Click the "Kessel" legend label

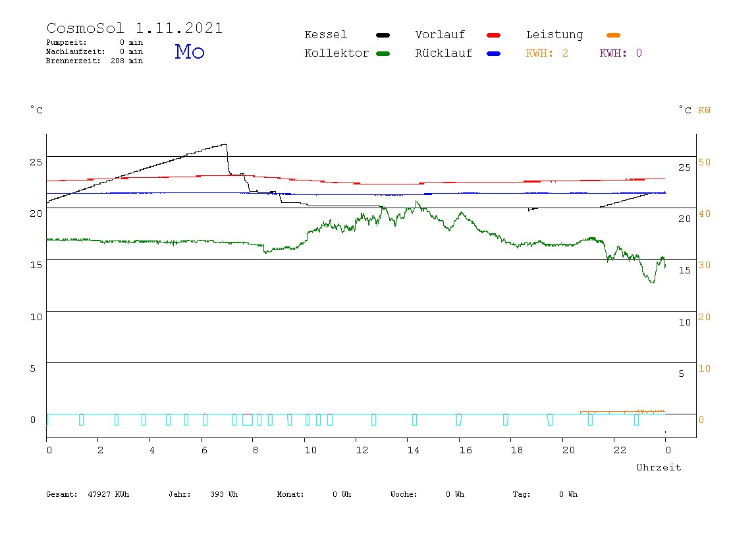click(325, 35)
